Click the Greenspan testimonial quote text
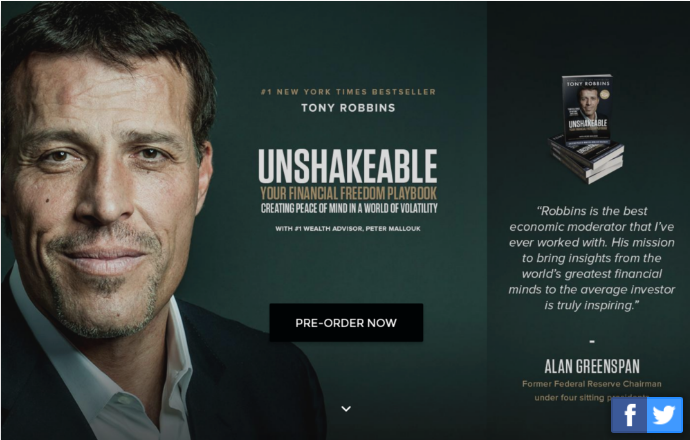The image size is (690, 440). click(591, 258)
